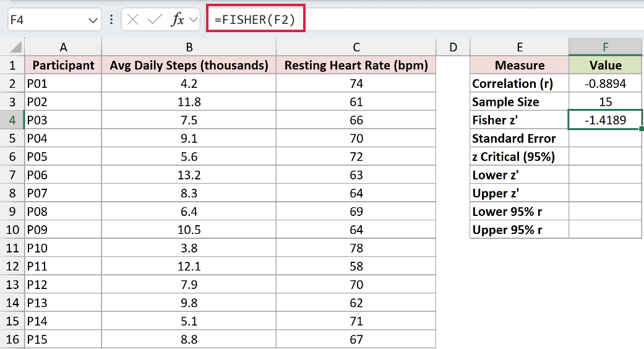
Task: Expand the formula bar options chevron
Action: [194, 19]
